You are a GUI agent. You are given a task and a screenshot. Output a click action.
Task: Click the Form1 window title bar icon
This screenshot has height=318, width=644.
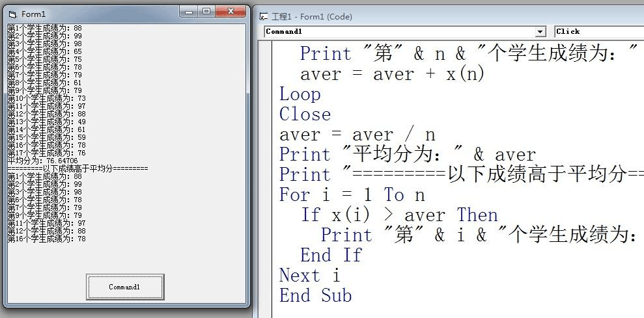tap(12, 14)
